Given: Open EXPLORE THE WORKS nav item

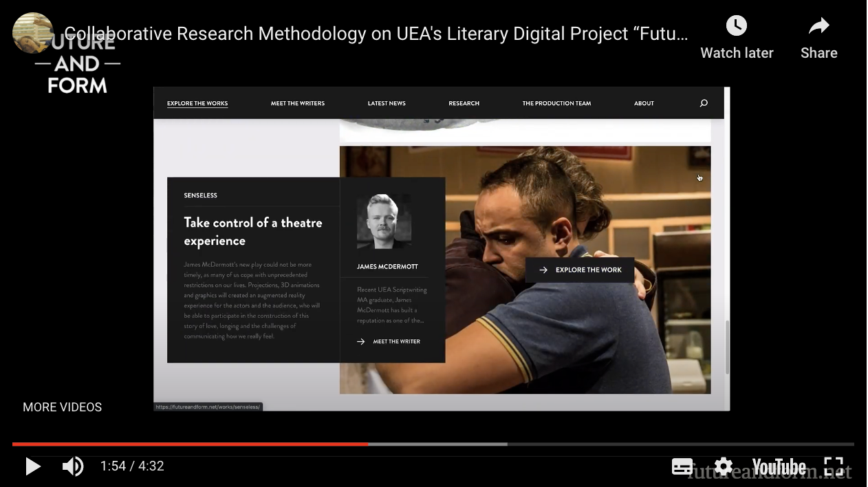Looking at the screenshot, I should pos(197,103).
